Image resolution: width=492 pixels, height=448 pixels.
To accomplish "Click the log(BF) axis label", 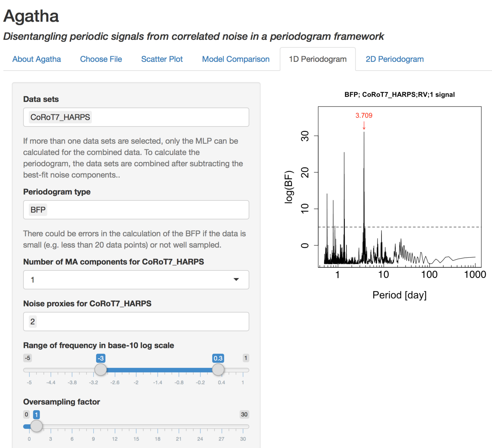I will click(289, 187).
